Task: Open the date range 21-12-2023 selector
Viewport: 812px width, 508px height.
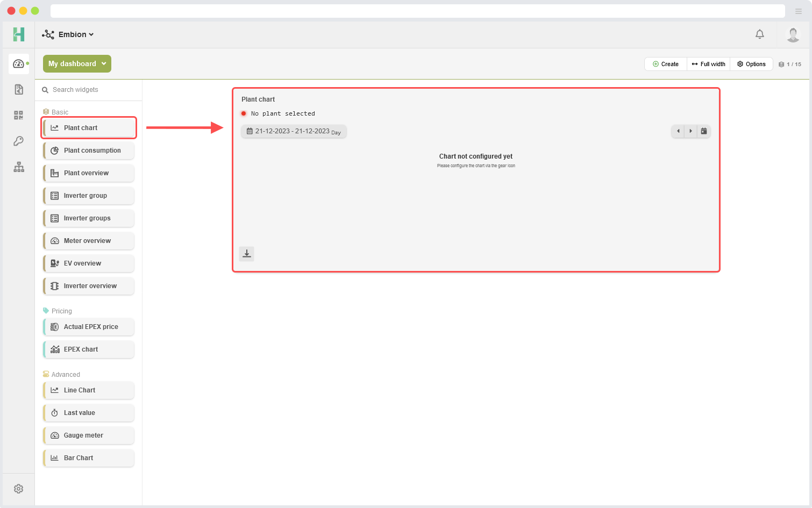Action: click(294, 131)
